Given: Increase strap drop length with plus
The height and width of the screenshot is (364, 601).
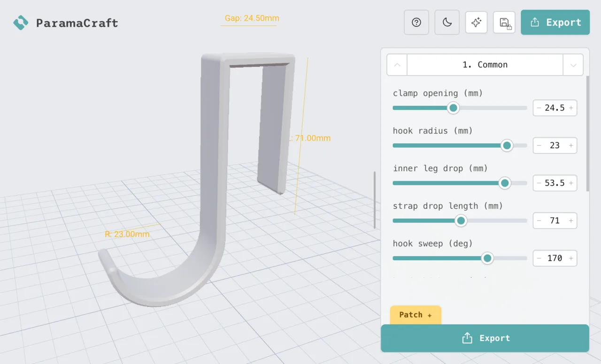Looking at the screenshot, I should [x=571, y=220].
